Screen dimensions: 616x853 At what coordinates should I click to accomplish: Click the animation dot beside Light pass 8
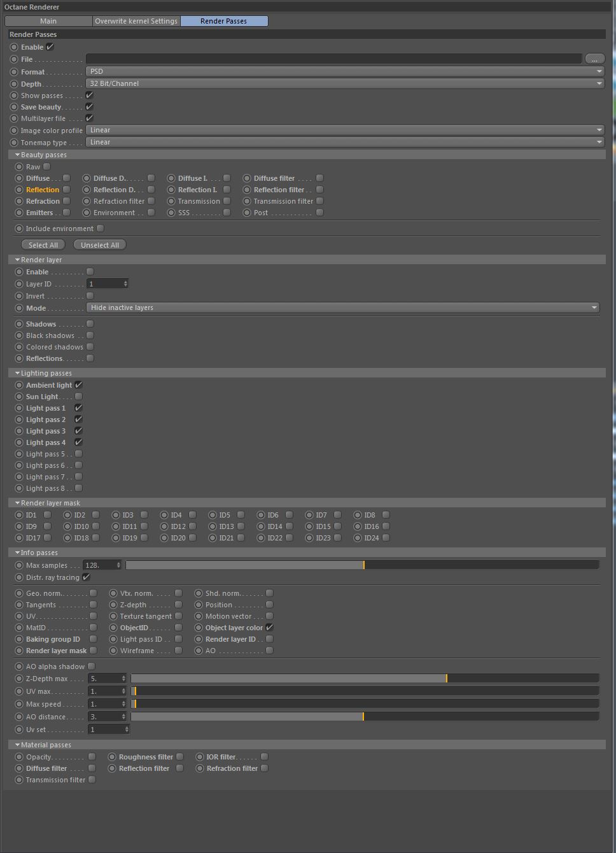pyautogui.click(x=19, y=488)
